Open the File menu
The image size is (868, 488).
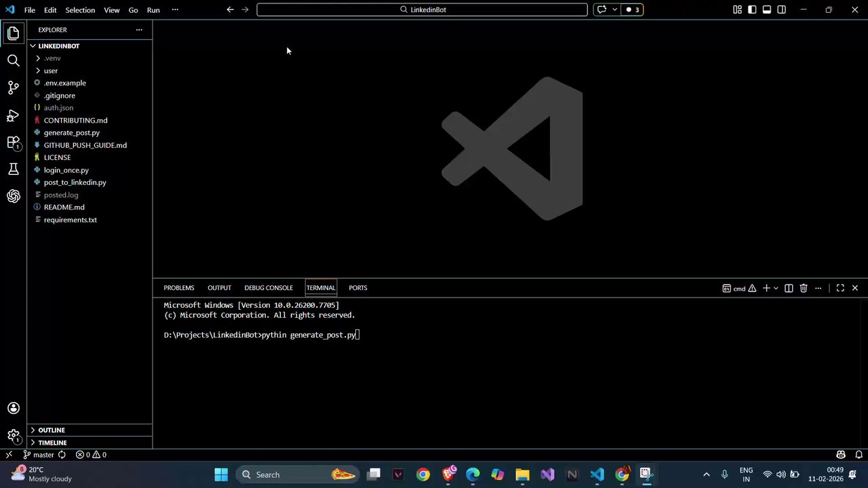tap(30, 10)
